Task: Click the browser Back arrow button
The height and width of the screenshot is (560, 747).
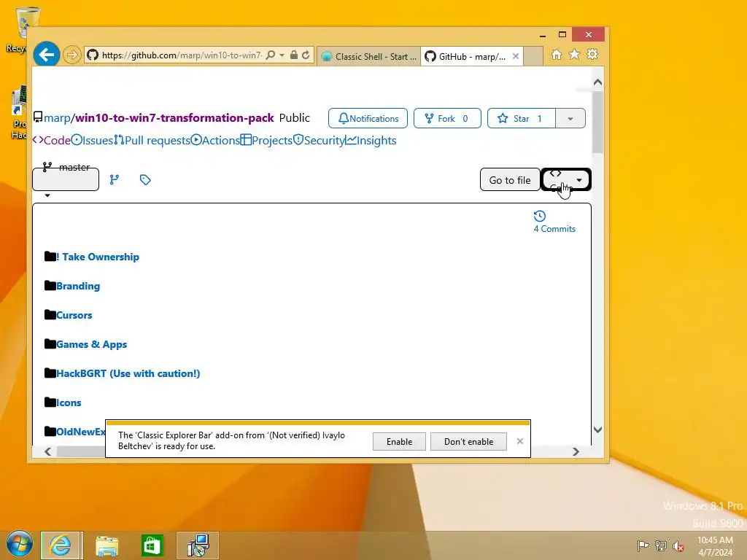Action: point(46,55)
